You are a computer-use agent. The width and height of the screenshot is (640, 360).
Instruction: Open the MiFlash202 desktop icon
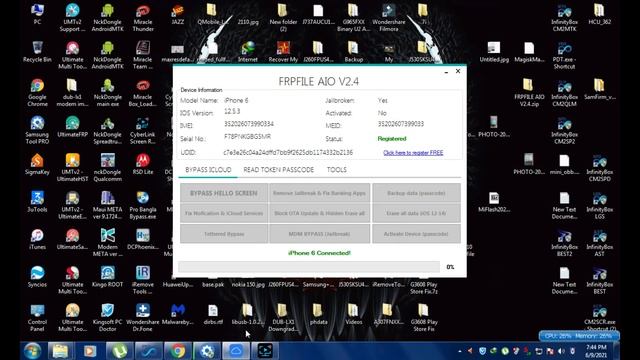coord(494,202)
